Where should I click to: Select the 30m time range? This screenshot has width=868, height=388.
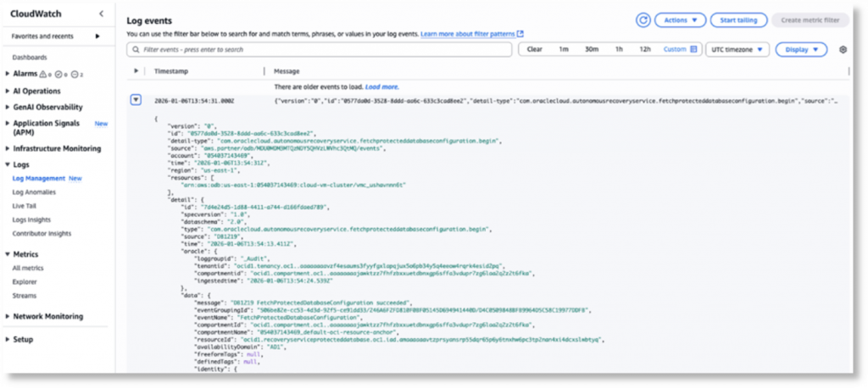(592, 49)
